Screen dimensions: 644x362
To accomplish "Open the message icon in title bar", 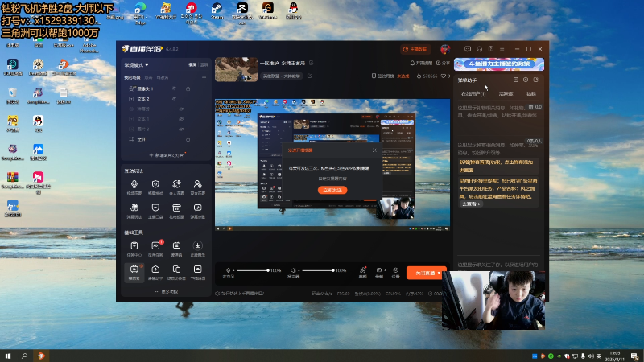I will [468, 49].
